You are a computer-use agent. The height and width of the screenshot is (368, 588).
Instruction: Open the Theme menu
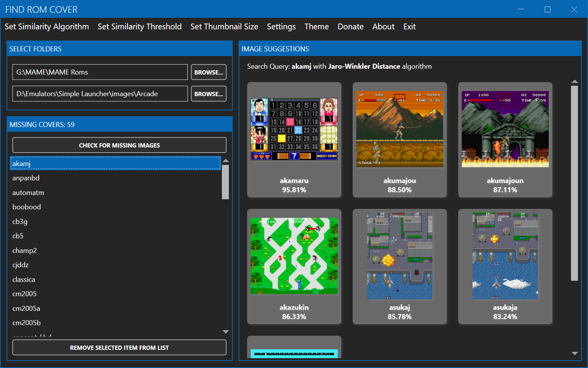pyautogui.click(x=317, y=27)
